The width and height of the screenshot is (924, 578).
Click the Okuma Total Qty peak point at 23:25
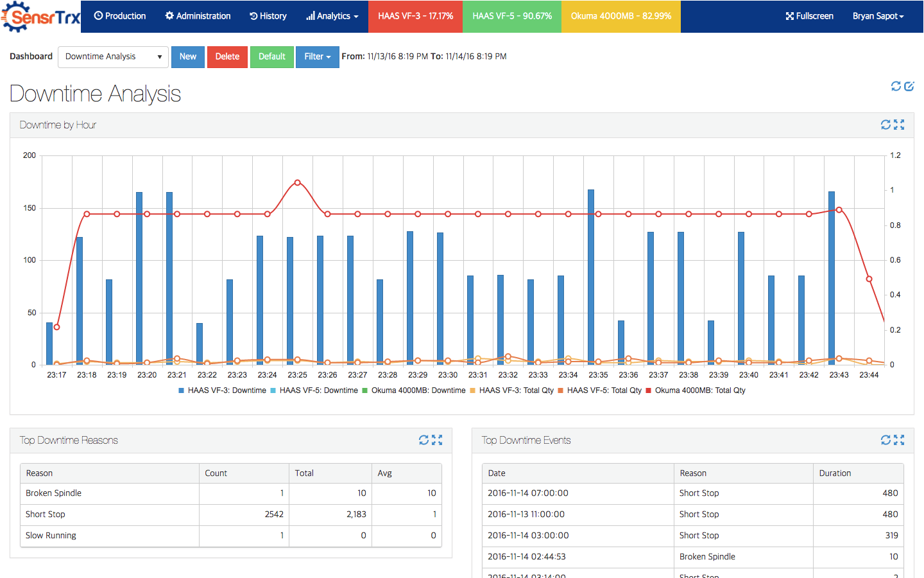pos(297,183)
